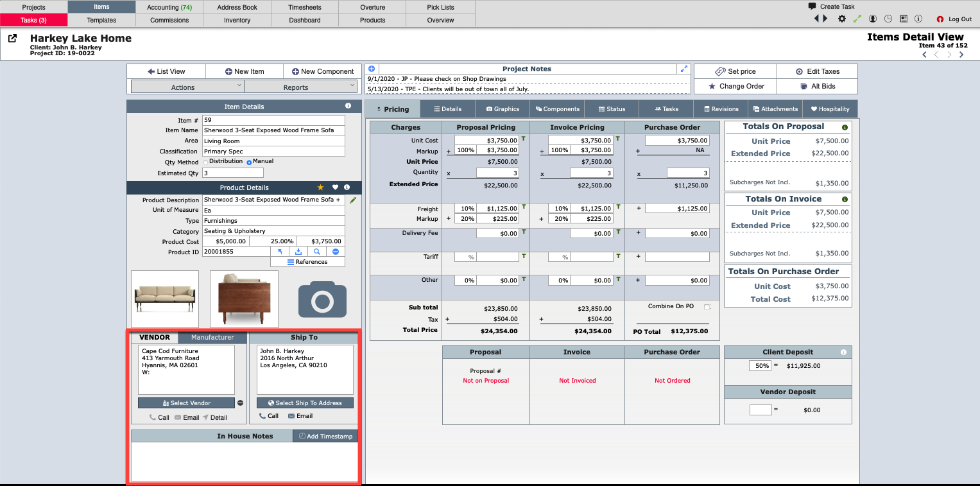980x486 pixels.
Task: Open the Actions dropdown
Action: (187, 87)
